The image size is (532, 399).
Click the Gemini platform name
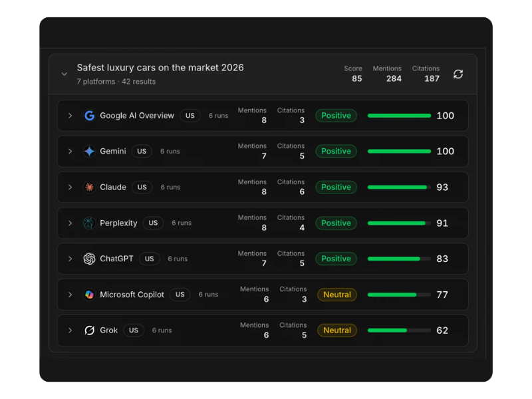click(x=112, y=152)
